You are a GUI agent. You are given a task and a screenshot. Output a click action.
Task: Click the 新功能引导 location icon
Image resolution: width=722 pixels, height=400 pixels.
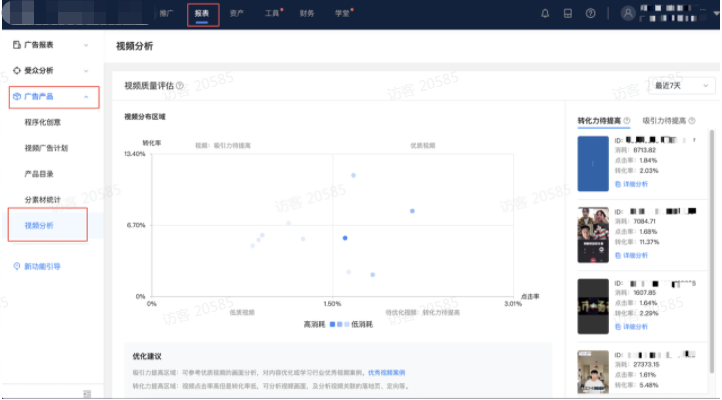coord(16,266)
